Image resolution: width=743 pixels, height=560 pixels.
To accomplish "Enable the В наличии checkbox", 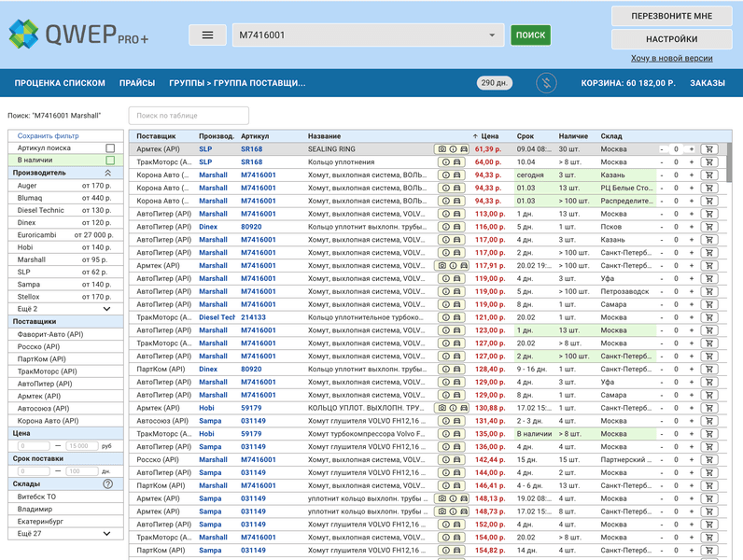I will point(110,161).
